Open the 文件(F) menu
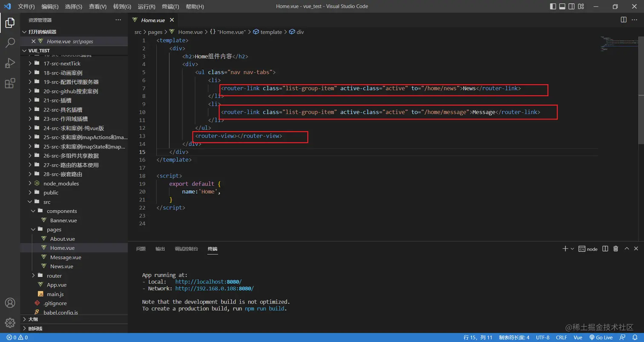This screenshot has height=342, width=644. click(x=26, y=6)
